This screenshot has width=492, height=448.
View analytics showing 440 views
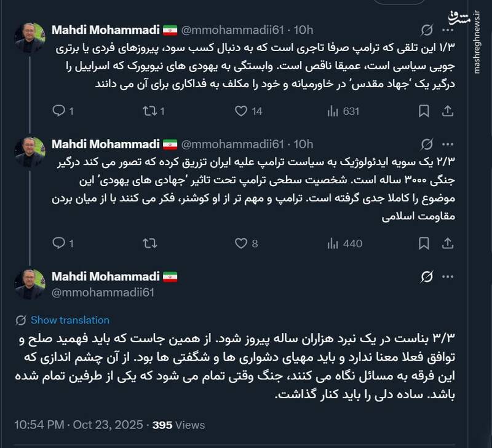343,244
